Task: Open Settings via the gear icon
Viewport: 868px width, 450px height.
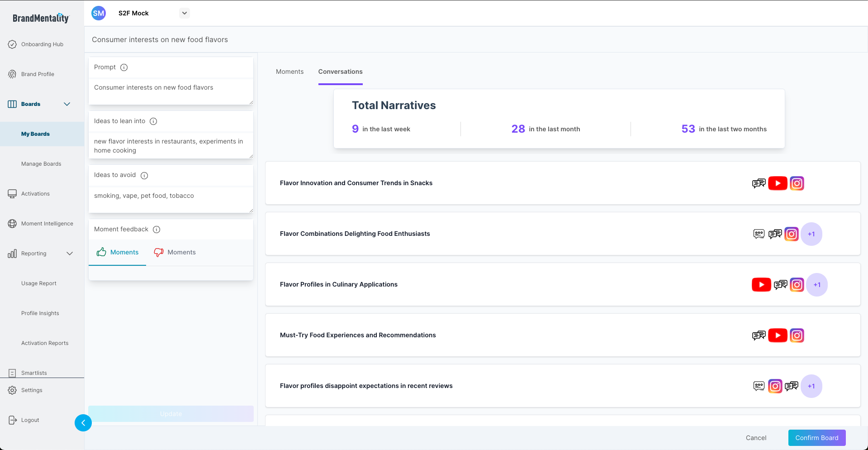Action: click(x=12, y=390)
